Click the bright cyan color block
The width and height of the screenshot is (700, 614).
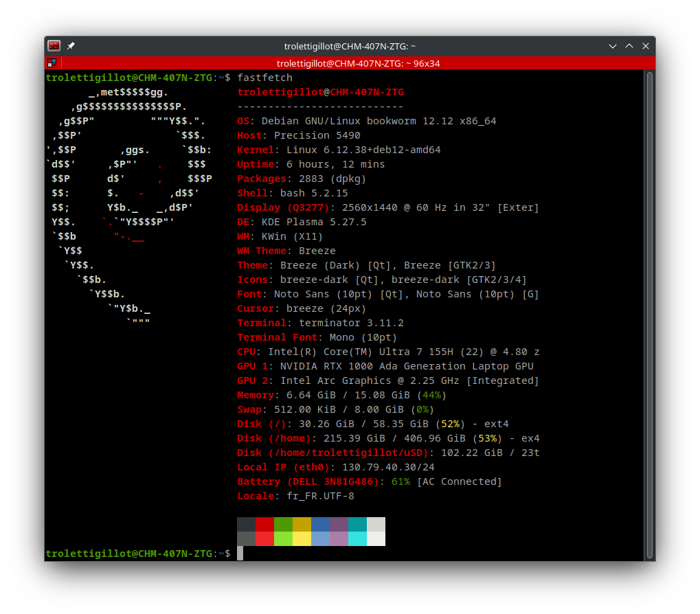357,538
